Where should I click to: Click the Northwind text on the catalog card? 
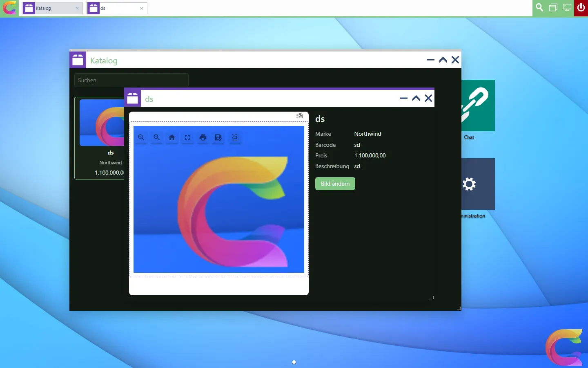(x=111, y=162)
